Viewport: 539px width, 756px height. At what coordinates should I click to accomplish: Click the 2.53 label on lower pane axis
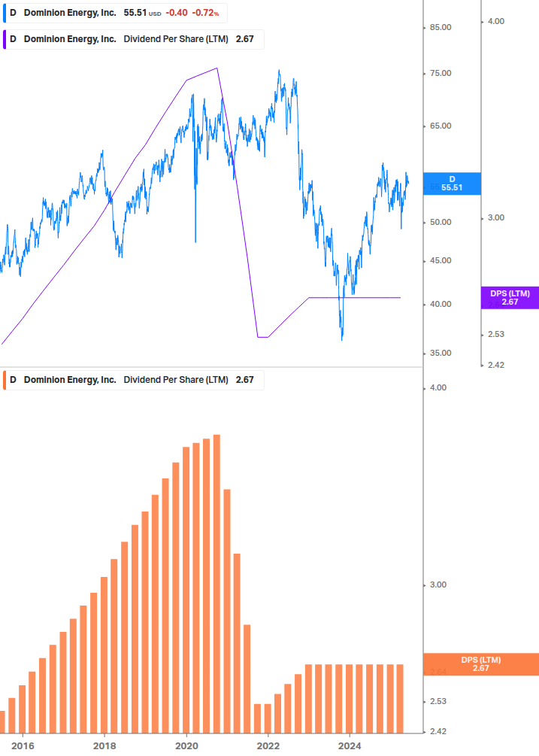click(x=438, y=702)
